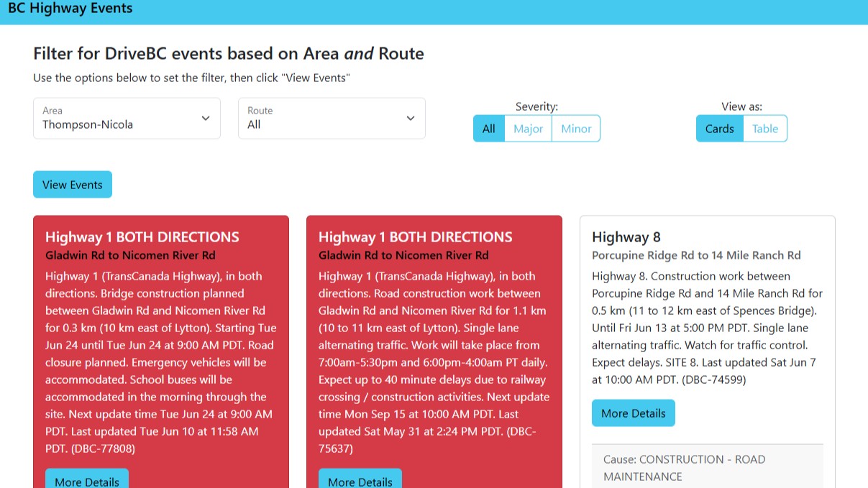Image resolution: width=868 pixels, height=488 pixels.
Task: Open the Area dropdown showing Thompson-Nicola
Action: [127, 119]
